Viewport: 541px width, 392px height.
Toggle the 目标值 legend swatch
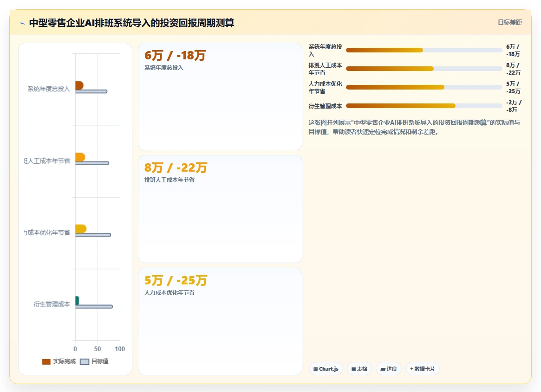85,362
